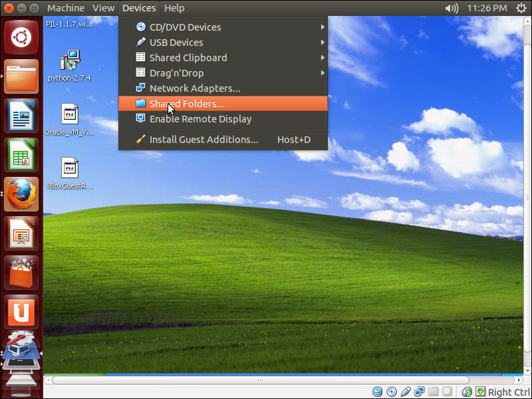Click the keyboard capture green arrow icon
532x399 pixels.
pyautogui.click(x=480, y=392)
